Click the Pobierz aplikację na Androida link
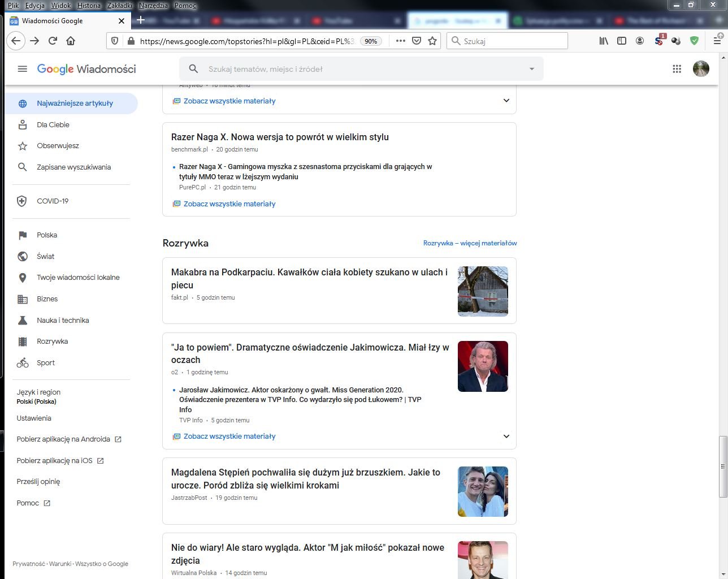This screenshot has width=728, height=579. (63, 439)
